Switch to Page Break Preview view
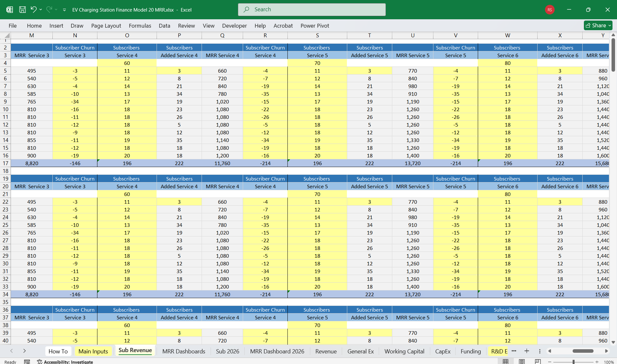The image size is (617, 364). (538, 362)
